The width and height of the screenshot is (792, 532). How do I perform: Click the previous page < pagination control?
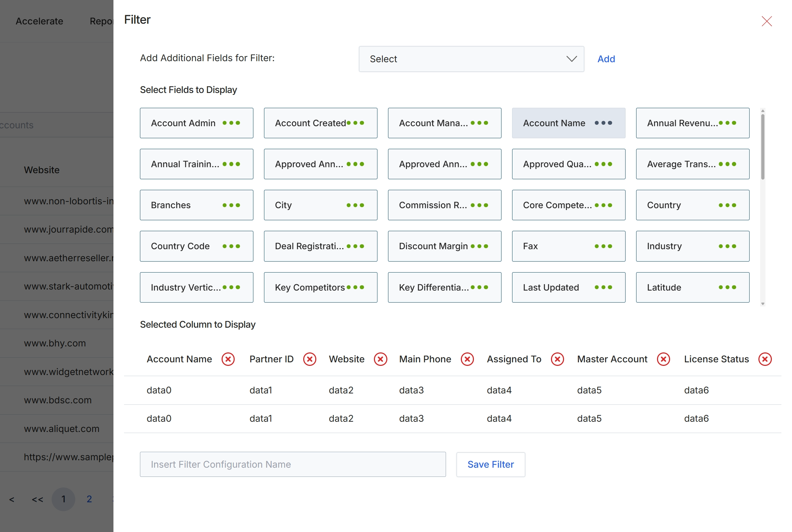click(12, 499)
